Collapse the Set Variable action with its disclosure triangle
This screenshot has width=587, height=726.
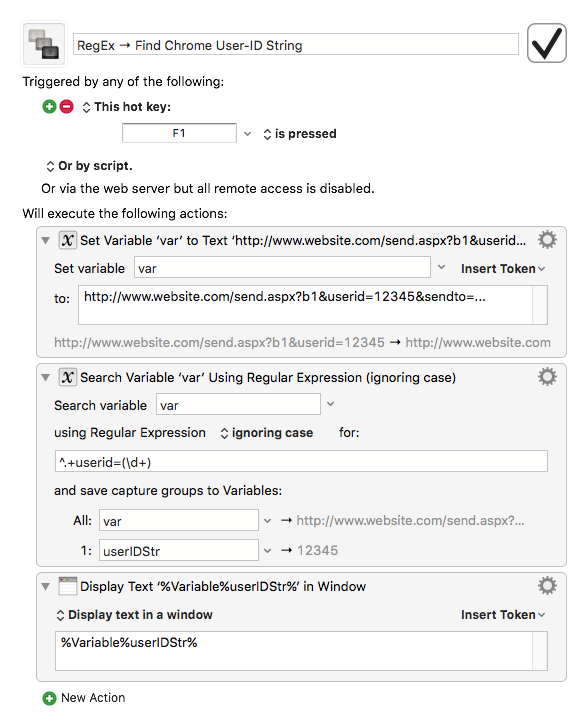pos(45,240)
